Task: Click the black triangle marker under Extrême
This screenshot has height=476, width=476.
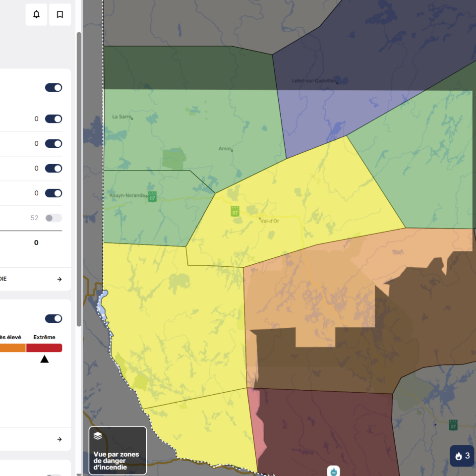Action: click(x=44, y=359)
